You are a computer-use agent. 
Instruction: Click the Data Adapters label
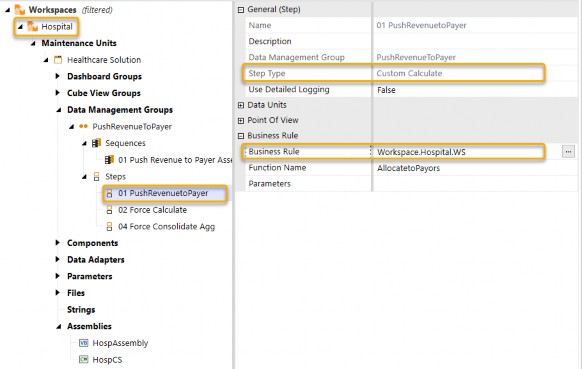[x=95, y=259]
